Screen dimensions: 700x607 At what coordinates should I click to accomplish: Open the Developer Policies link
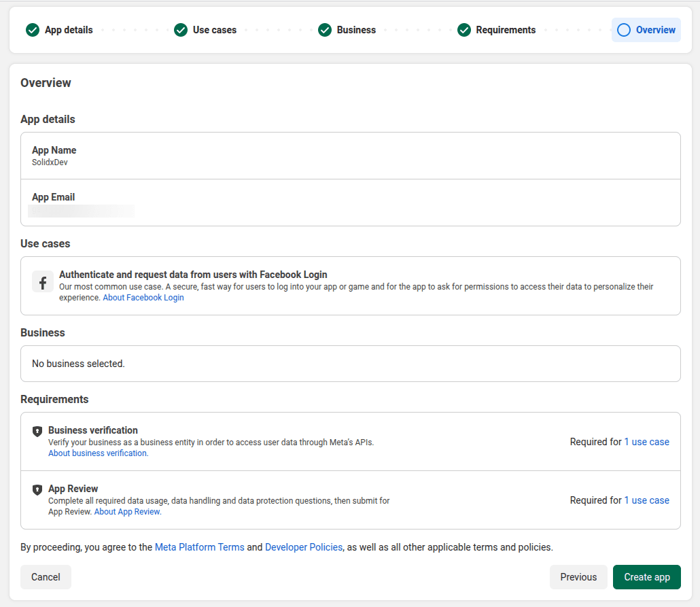[304, 547]
